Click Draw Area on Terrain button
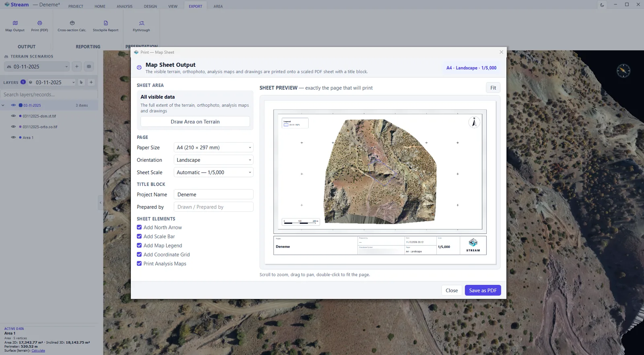 [195, 122]
